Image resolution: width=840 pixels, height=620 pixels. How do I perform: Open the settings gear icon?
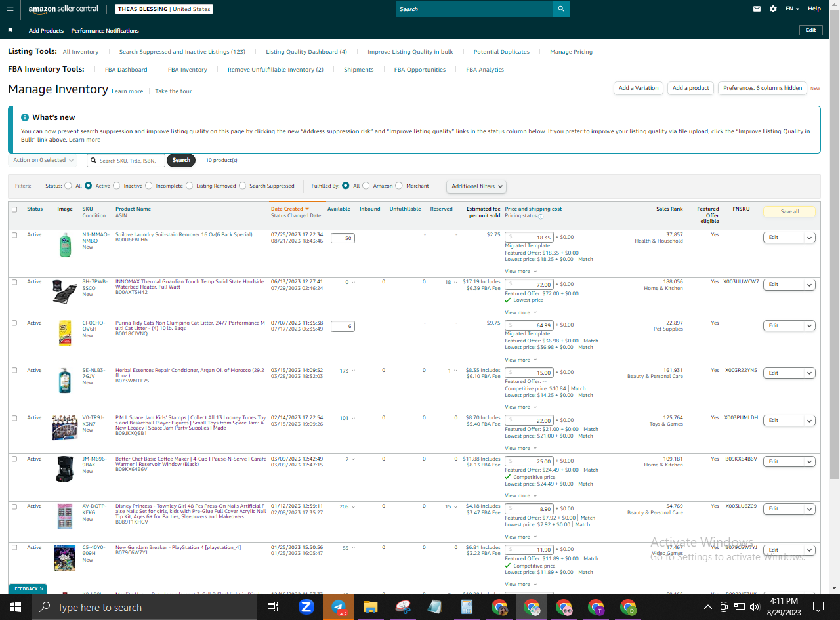click(x=773, y=9)
